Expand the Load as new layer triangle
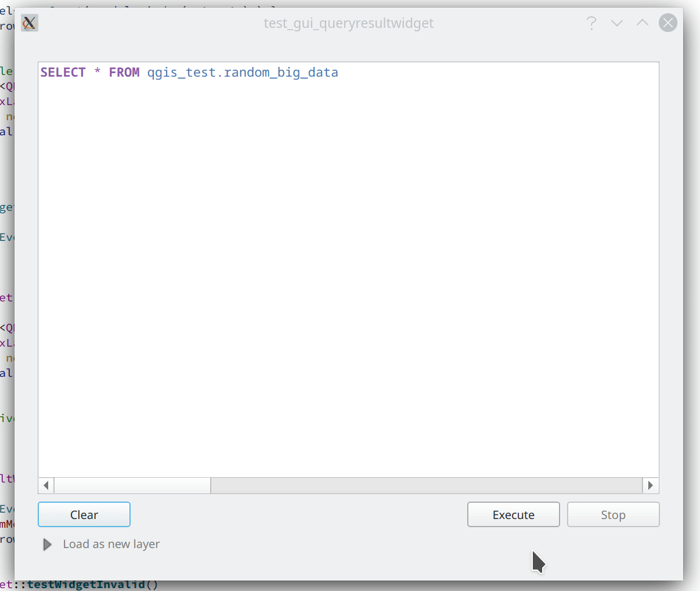 point(48,545)
